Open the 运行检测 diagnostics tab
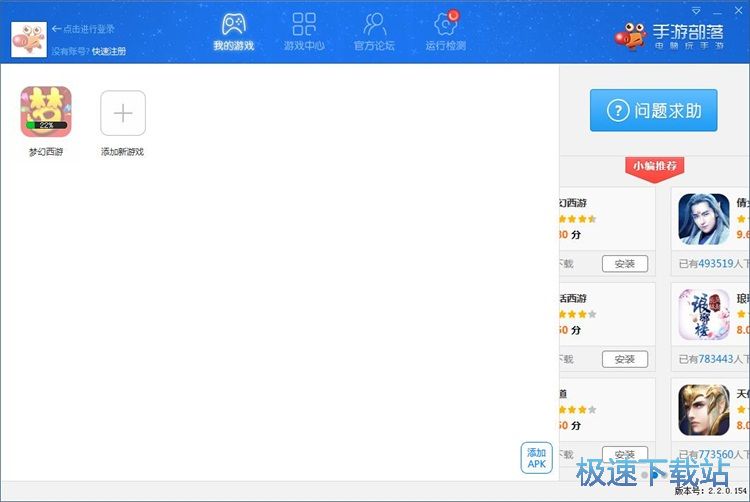Image resolution: width=750 pixels, height=502 pixels. click(x=445, y=32)
